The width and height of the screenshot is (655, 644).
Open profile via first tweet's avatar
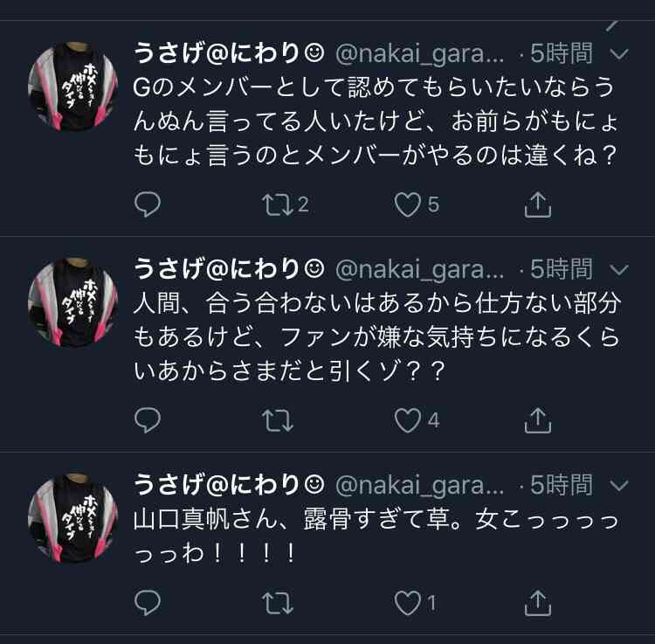click(73, 87)
